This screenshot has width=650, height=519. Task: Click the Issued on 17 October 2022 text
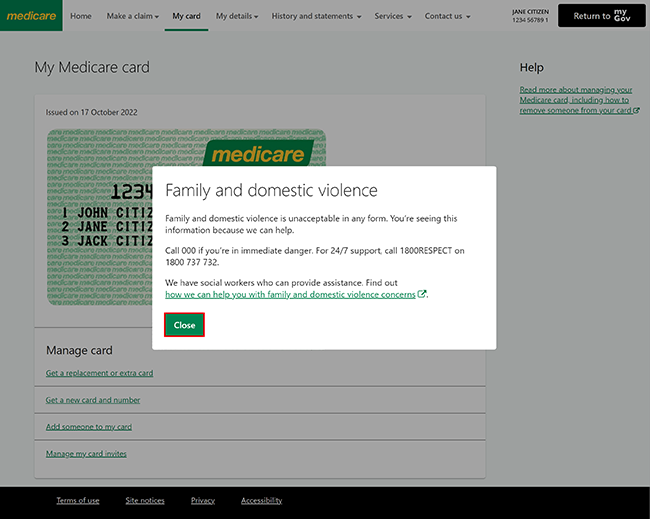[x=92, y=112]
